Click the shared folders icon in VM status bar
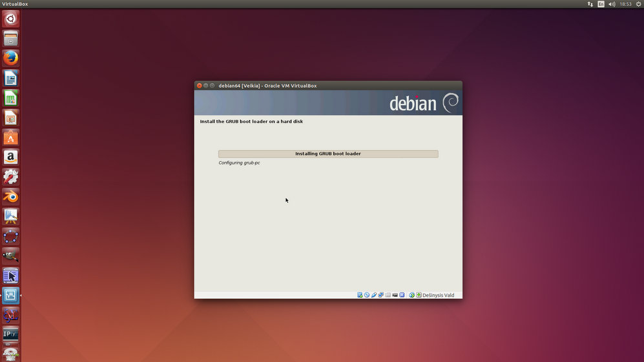 pyautogui.click(x=388, y=295)
